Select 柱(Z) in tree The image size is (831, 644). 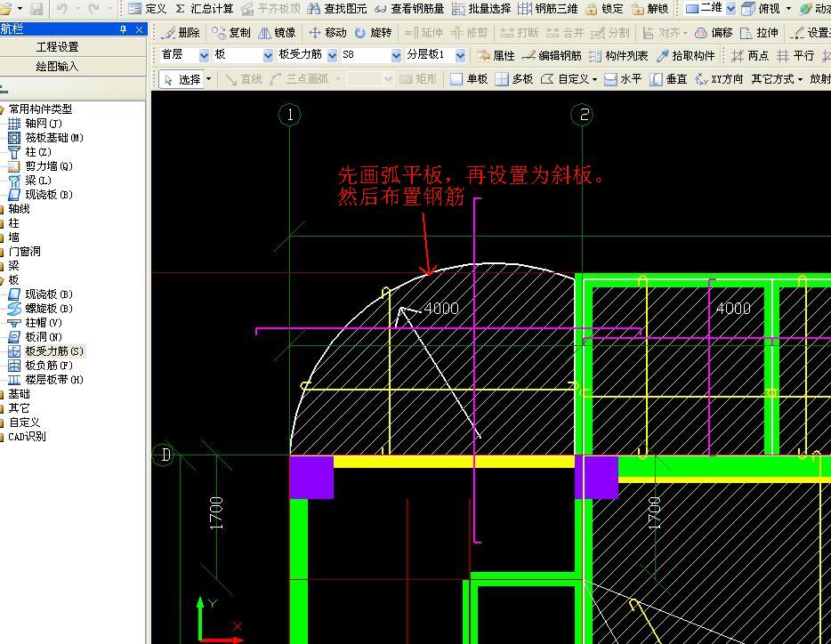coord(30,152)
